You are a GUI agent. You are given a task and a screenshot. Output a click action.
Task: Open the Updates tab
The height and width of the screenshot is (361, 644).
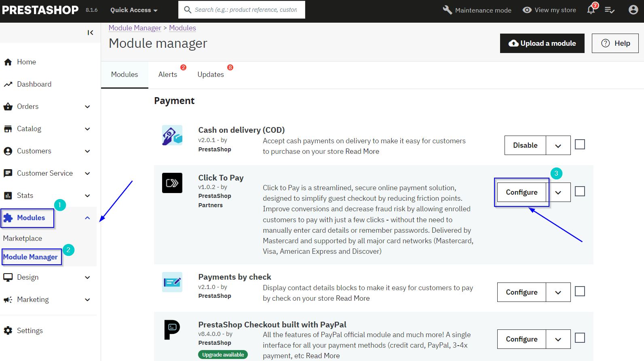211,74
